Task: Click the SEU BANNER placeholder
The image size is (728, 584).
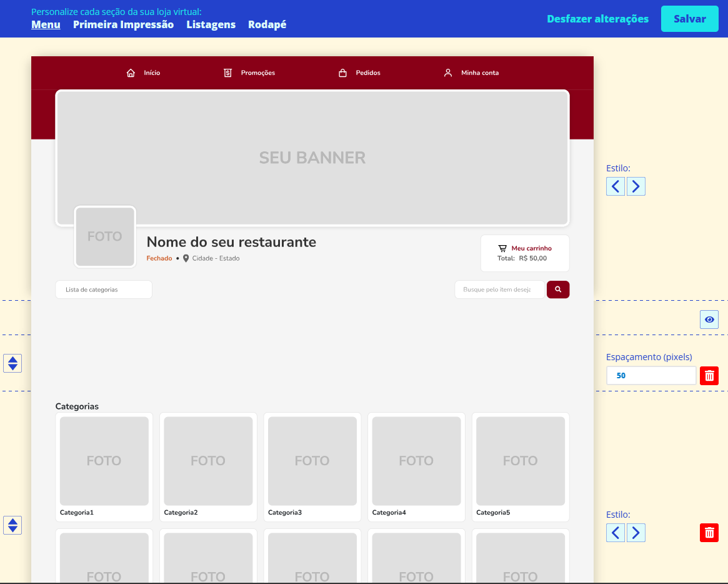Action: (312, 158)
